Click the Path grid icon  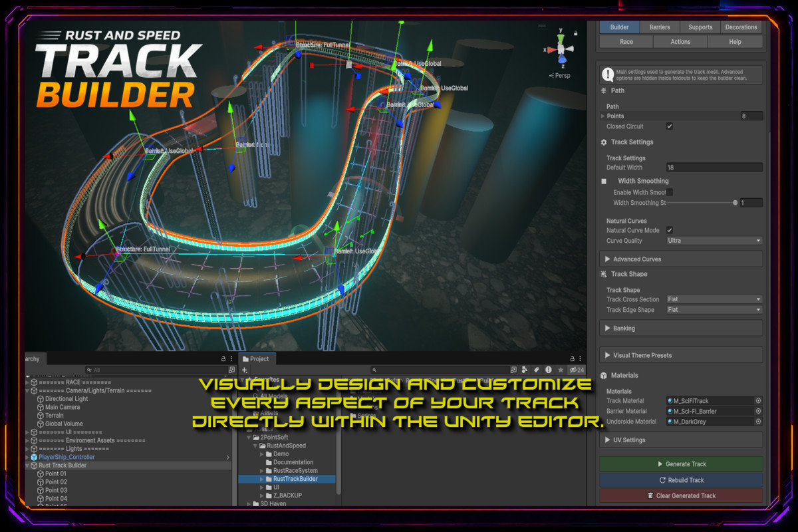tap(604, 90)
